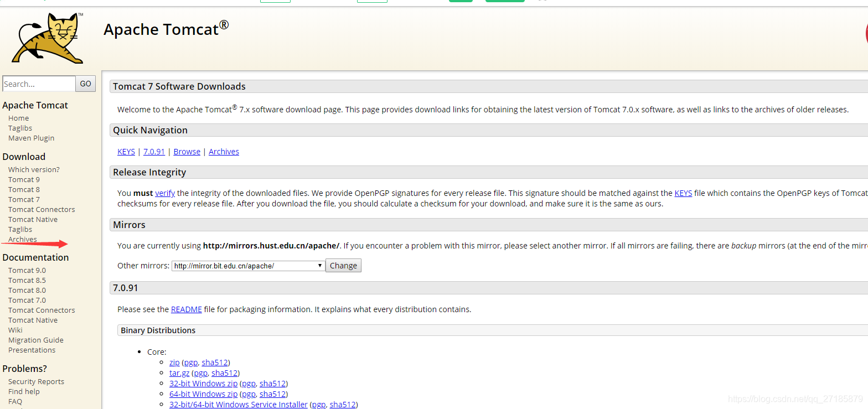The width and height of the screenshot is (868, 409).
Task: Open Tomcat Connectors under Download
Action: pyautogui.click(x=42, y=209)
